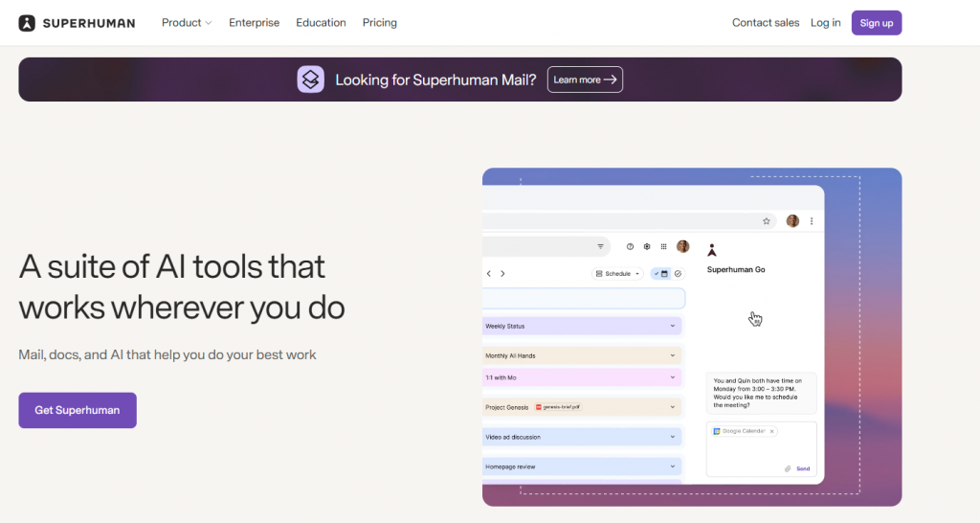
Task: Open the Pricing page
Action: pos(379,23)
